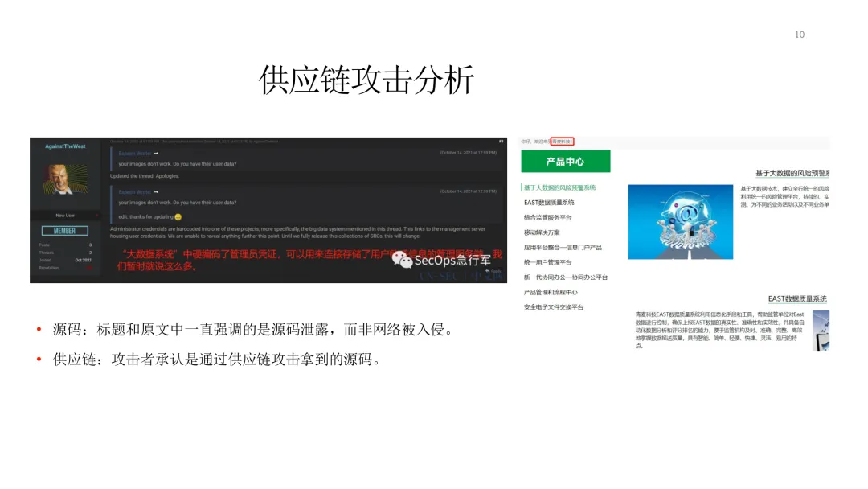
Task: Select 移动解决方案 in product list
Action: 542,232
